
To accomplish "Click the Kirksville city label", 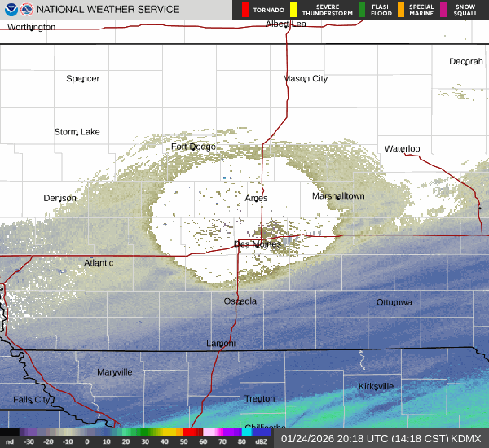I will (x=376, y=386).
